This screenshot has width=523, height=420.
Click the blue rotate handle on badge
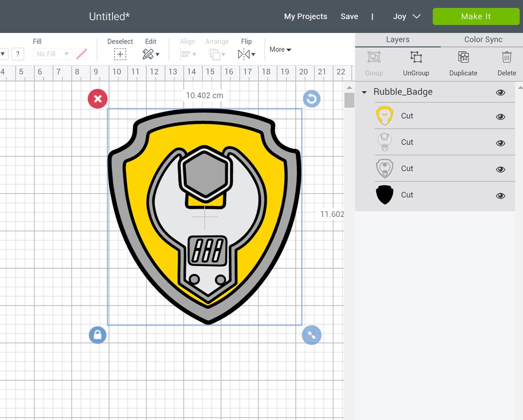pos(312,99)
